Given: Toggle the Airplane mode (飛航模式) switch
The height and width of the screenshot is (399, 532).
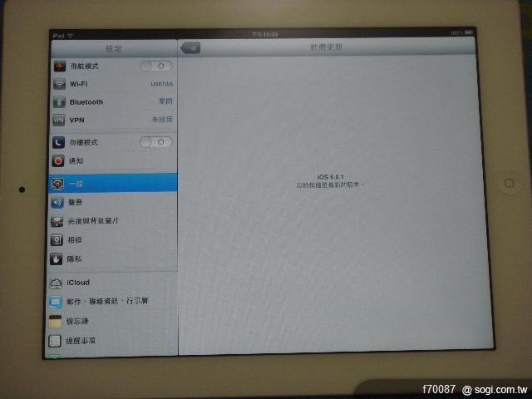Looking at the screenshot, I should [155, 66].
